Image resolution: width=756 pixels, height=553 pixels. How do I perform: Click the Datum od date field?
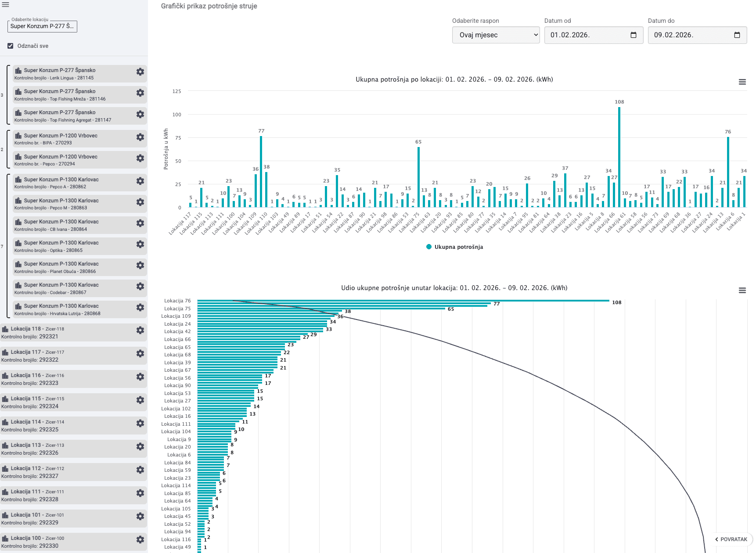pos(586,35)
